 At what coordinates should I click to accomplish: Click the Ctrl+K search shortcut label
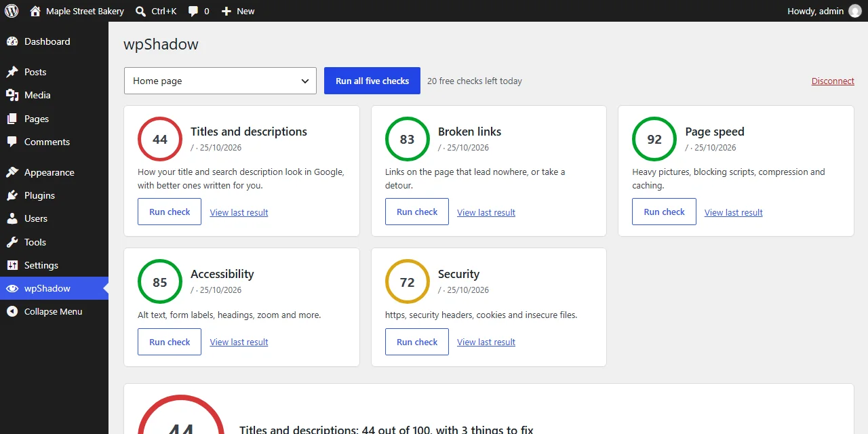click(x=164, y=11)
